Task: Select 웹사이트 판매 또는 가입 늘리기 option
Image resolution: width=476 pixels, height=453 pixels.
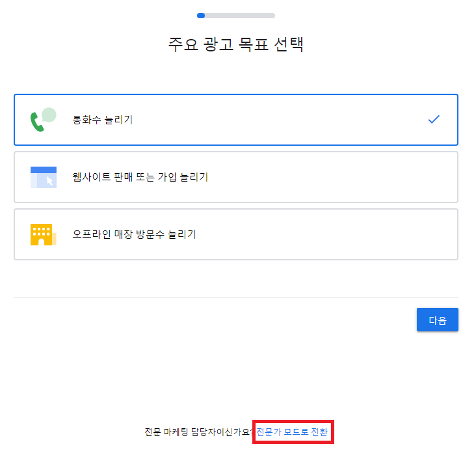Action: (x=236, y=177)
